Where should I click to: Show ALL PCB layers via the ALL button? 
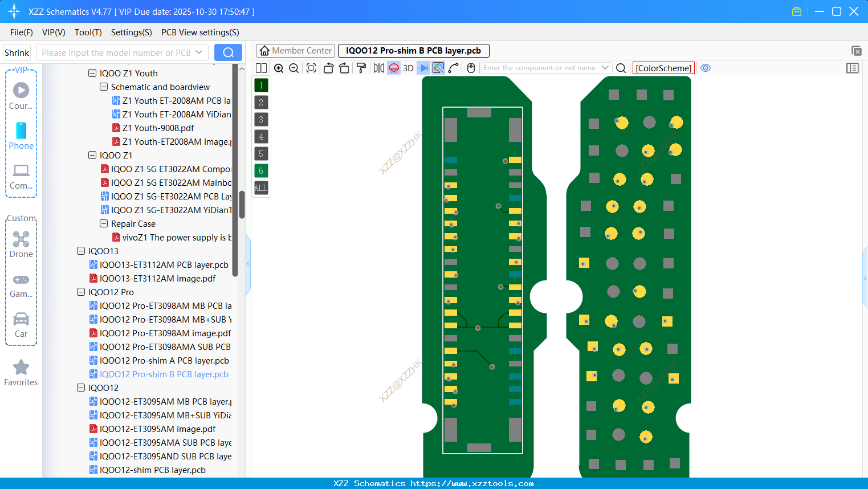coord(260,188)
